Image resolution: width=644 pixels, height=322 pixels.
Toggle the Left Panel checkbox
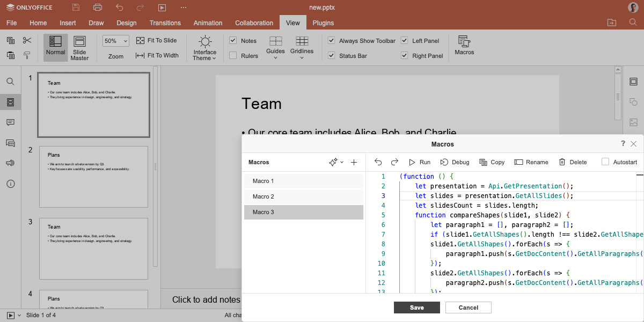(405, 40)
